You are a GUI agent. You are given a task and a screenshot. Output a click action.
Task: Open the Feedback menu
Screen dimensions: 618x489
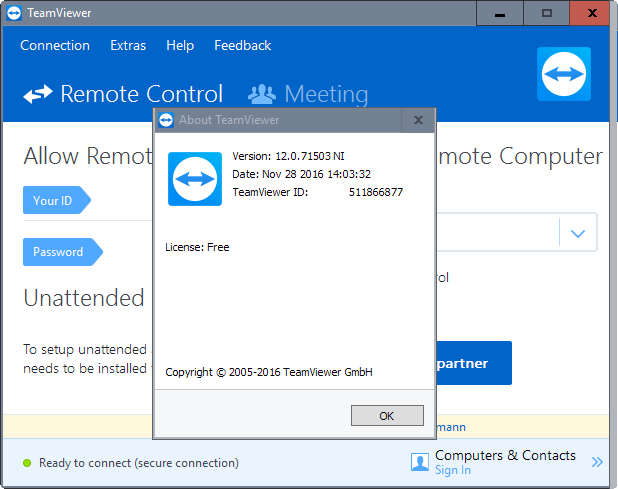242,45
